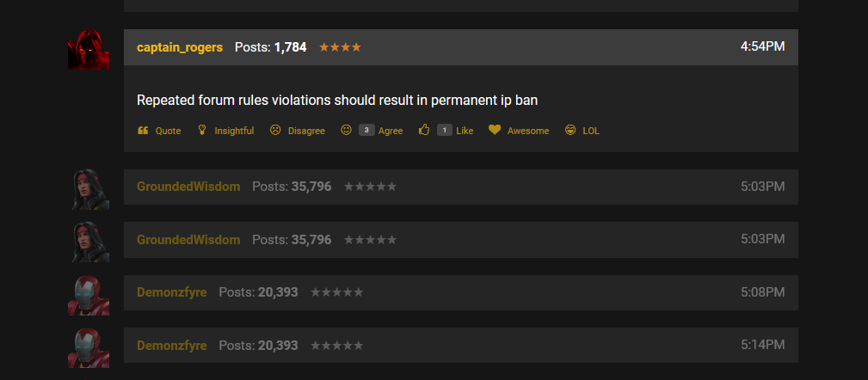Expand the collapsed Demonzfyre 5:14PM post

tap(460, 345)
